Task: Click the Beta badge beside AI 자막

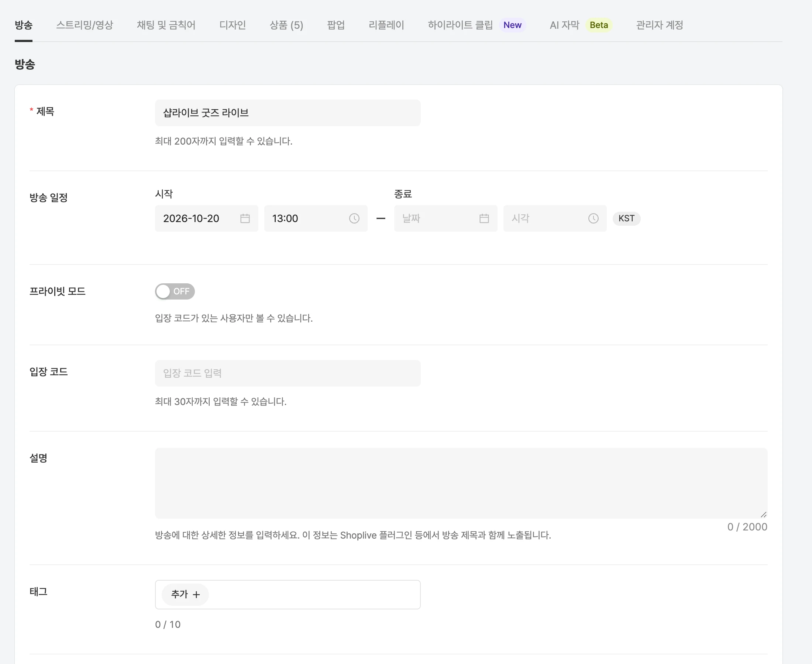Action: [598, 25]
